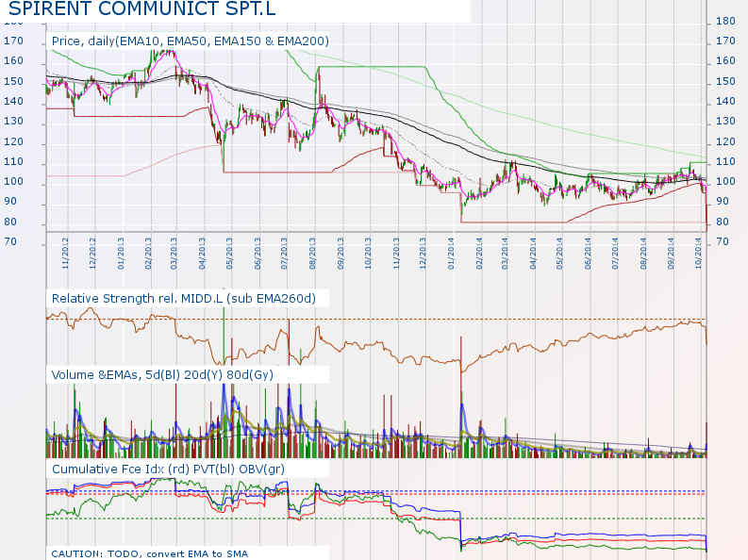Screen dimensions: 748x560
Task: Select the 80 value on right price axis
Action: (723, 222)
